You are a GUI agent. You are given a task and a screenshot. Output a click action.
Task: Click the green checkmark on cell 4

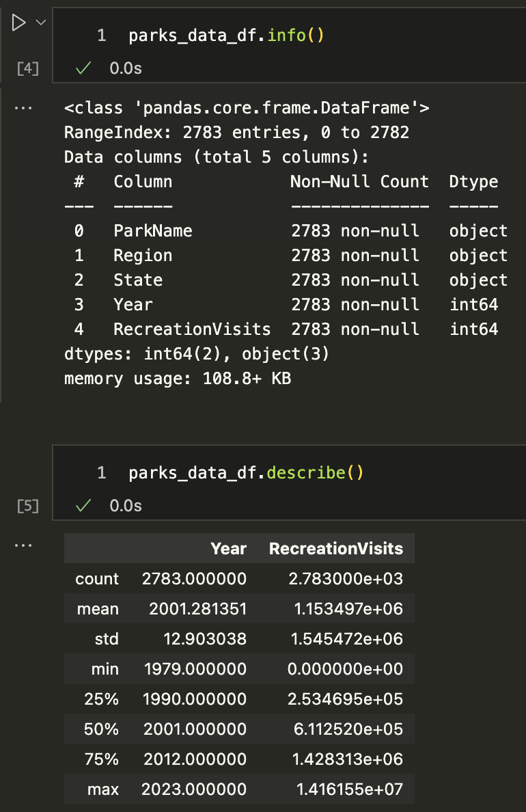(83, 68)
